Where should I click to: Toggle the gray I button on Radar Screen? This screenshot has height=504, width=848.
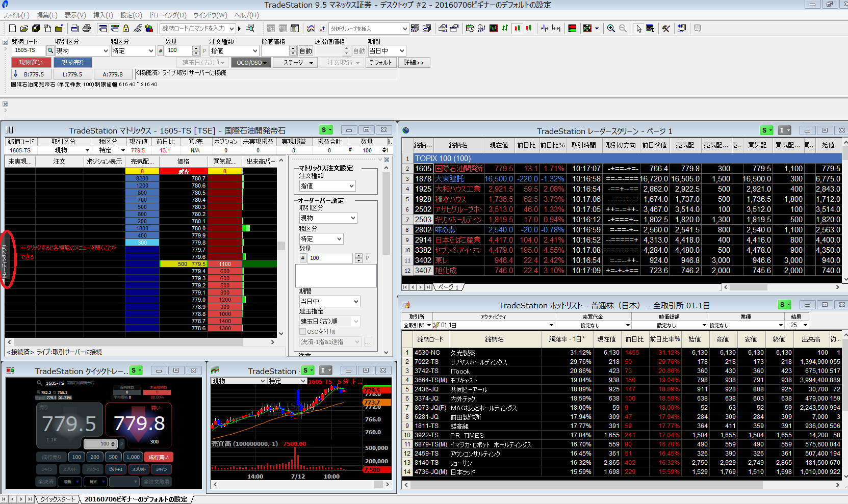785,130
